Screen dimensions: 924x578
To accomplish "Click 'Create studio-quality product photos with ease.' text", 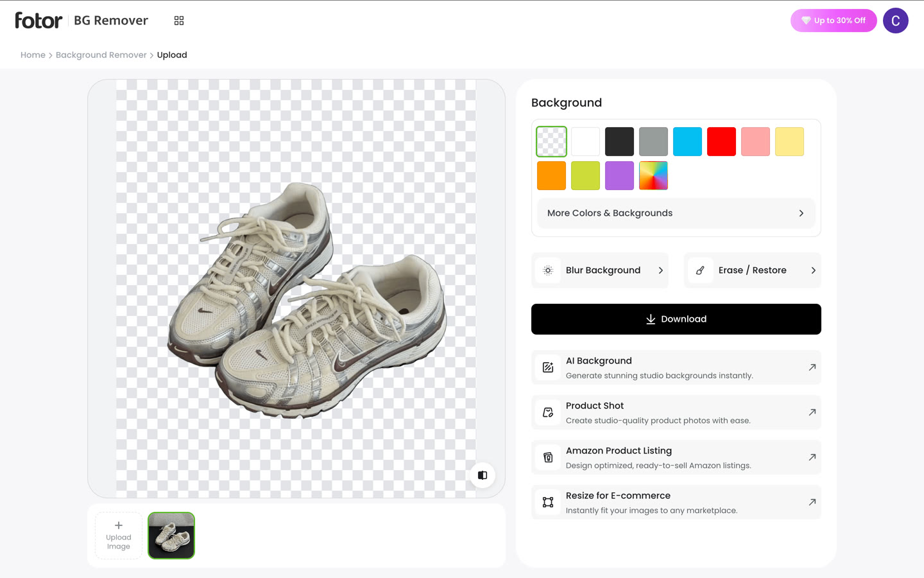I will (x=658, y=421).
